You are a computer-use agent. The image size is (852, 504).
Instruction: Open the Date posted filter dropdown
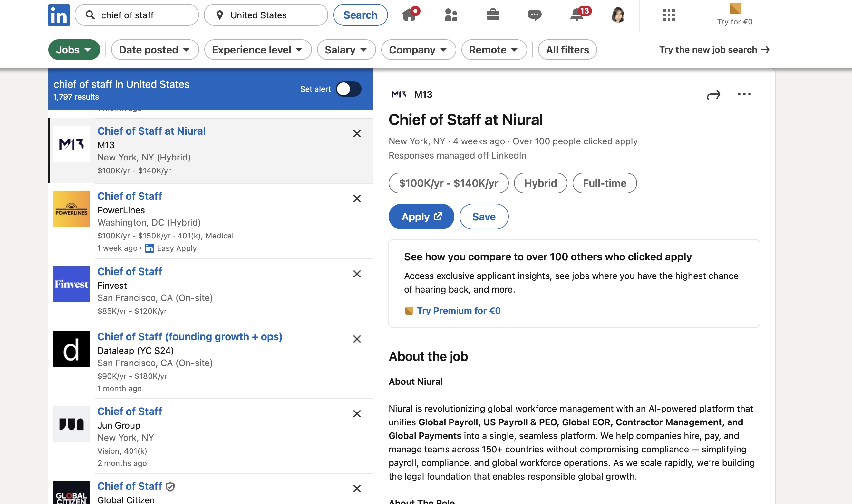pyautogui.click(x=155, y=50)
